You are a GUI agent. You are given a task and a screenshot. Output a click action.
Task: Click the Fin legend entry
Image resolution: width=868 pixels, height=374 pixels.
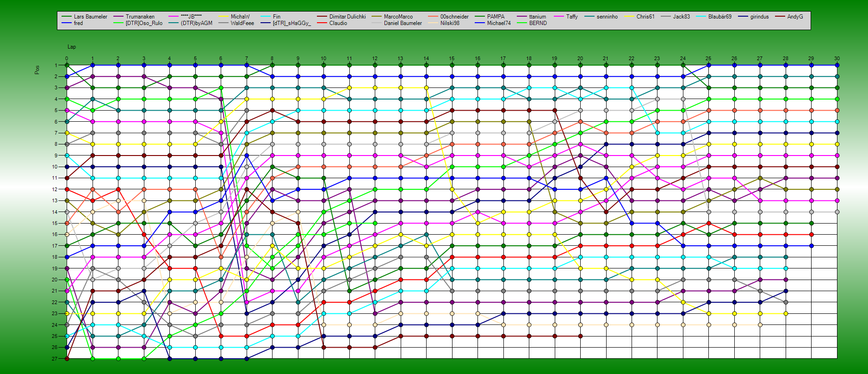click(x=277, y=17)
